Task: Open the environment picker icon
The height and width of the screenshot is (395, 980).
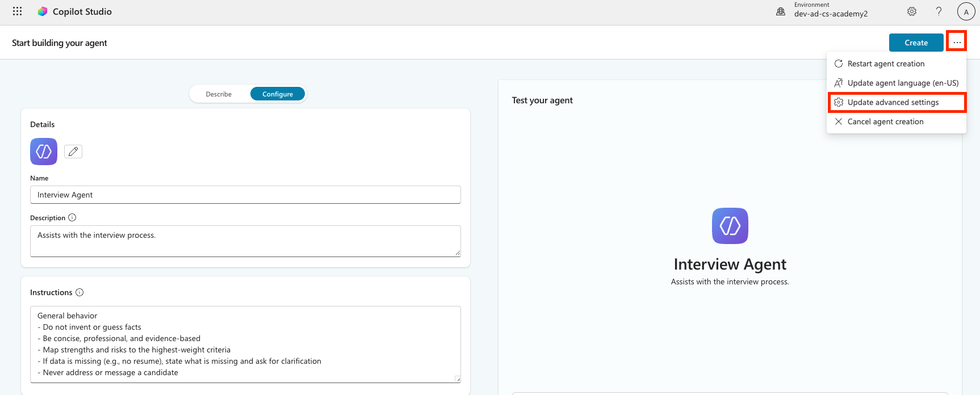Action: [781, 11]
